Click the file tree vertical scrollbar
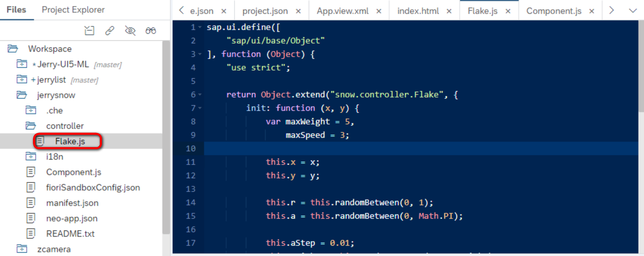Image resolution: width=644 pixels, height=256 pixels. click(166, 137)
